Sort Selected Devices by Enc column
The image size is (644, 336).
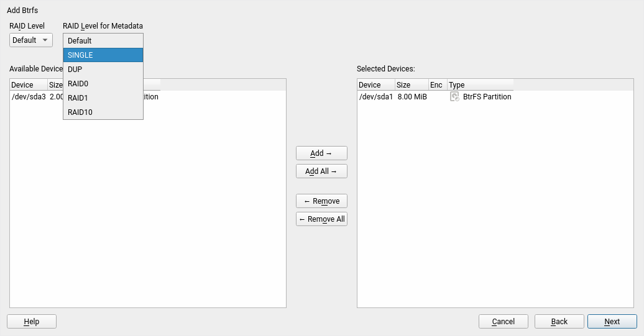point(437,85)
